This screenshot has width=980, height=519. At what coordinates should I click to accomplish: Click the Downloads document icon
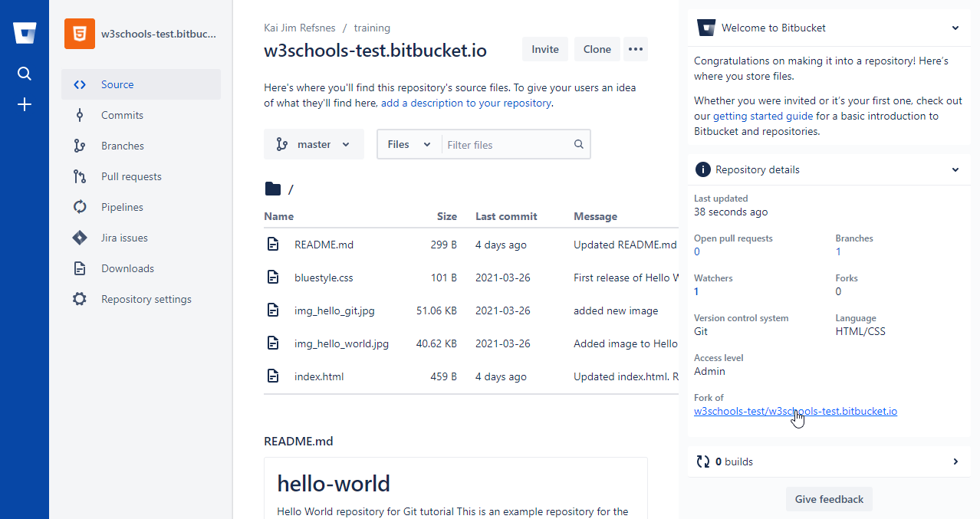pos(80,268)
